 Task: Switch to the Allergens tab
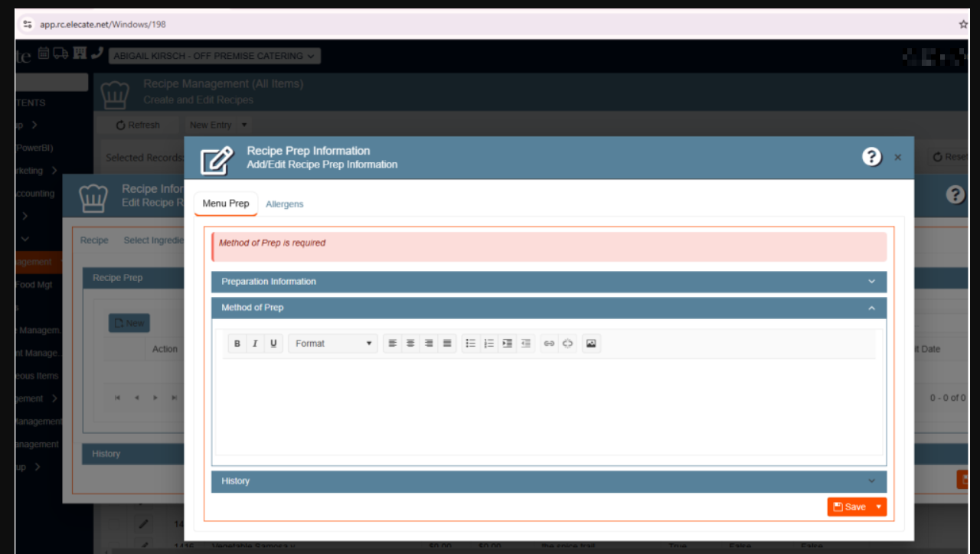tap(284, 204)
